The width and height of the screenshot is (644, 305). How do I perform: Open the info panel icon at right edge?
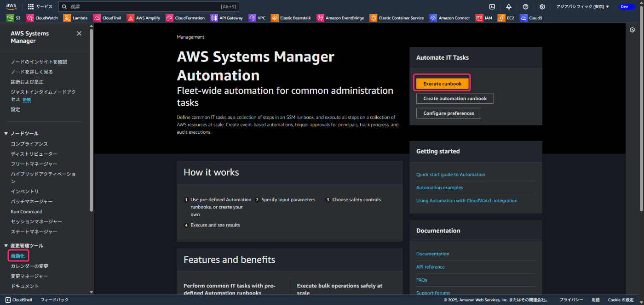(632, 30)
